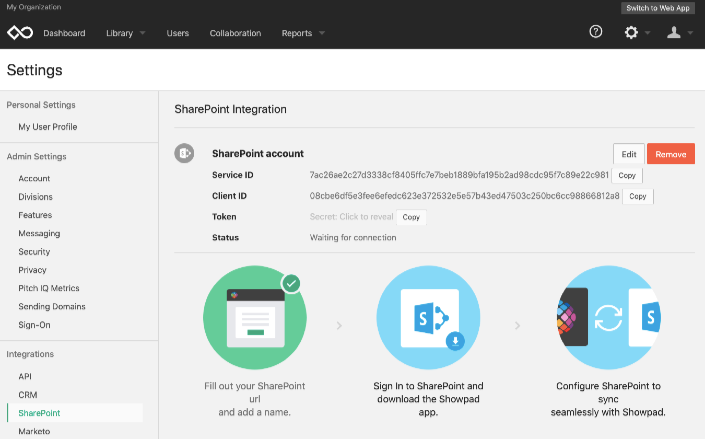Select SharePoint in Integrations list
Image resolution: width=705 pixels, height=439 pixels.
pyautogui.click(x=75, y=413)
